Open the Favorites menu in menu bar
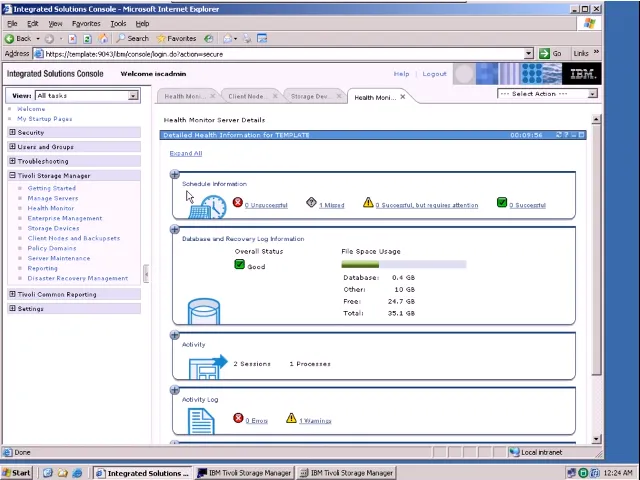This screenshot has height=480, width=640. tap(86, 24)
